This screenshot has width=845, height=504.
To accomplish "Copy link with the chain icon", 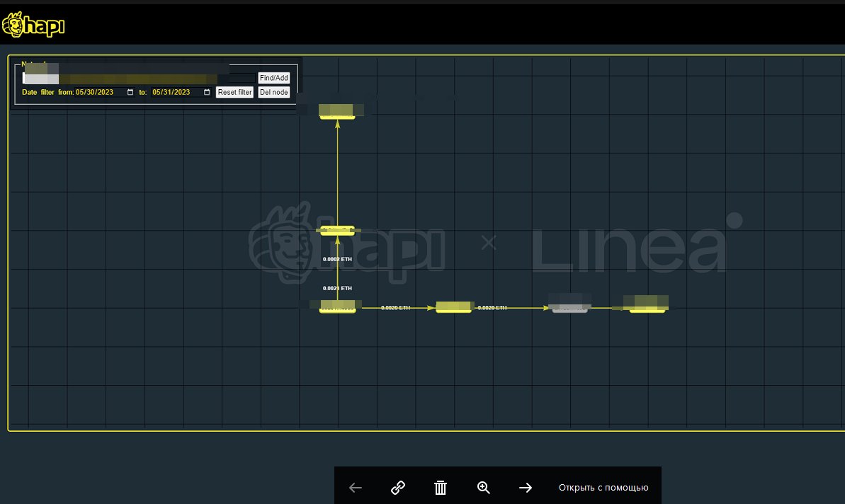I will [398, 488].
